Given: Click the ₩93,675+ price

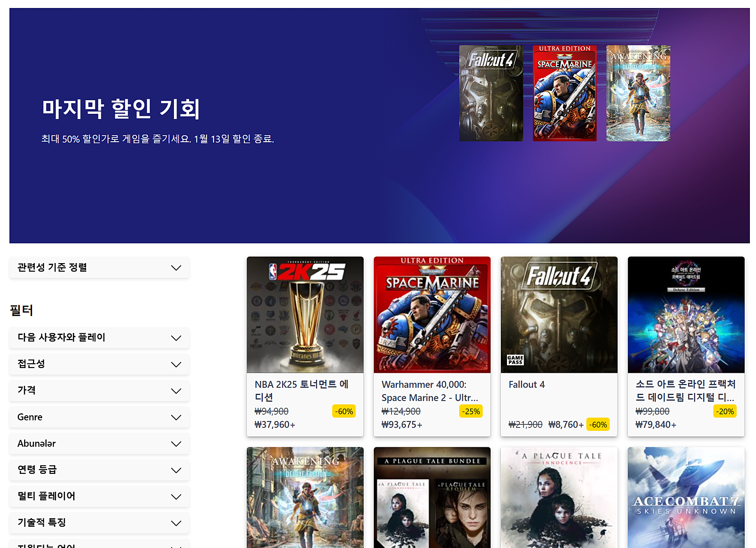Looking at the screenshot, I should coord(402,425).
